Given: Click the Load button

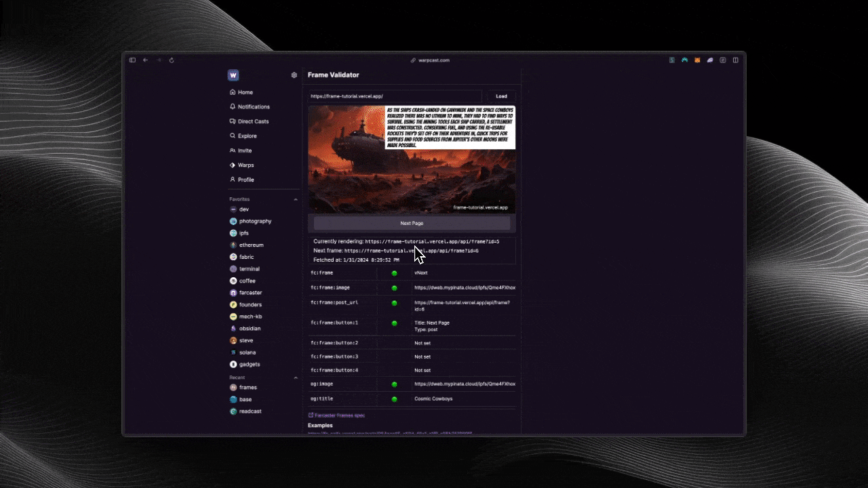Looking at the screenshot, I should [501, 96].
